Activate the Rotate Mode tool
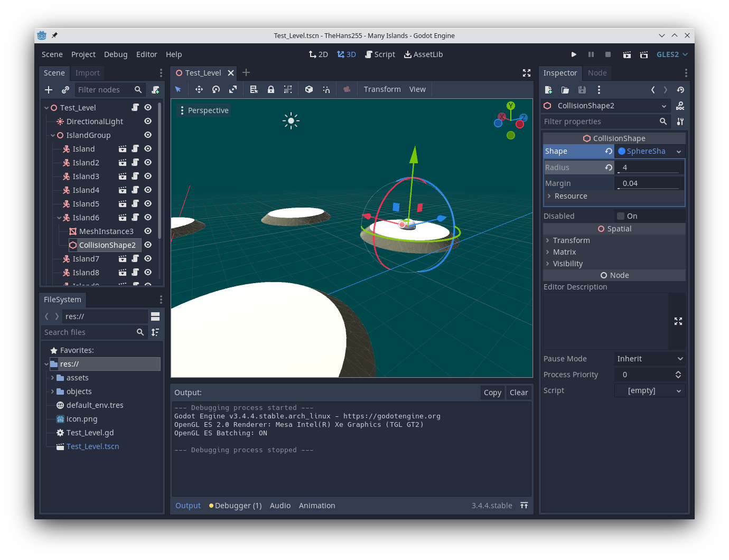The image size is (729, 560). click(216, 89)
